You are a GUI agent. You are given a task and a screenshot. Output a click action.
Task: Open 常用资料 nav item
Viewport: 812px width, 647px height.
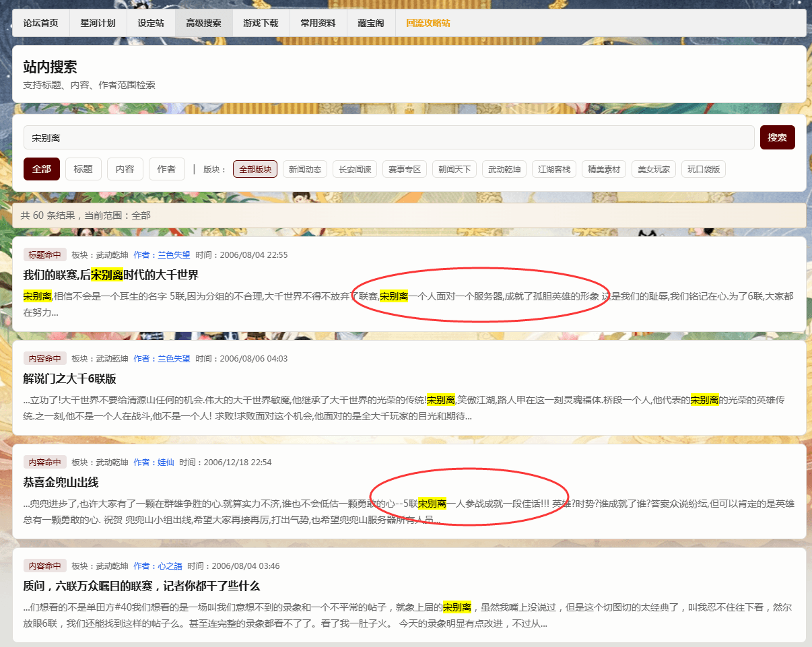pyautogui.click(x=318, y=23)
